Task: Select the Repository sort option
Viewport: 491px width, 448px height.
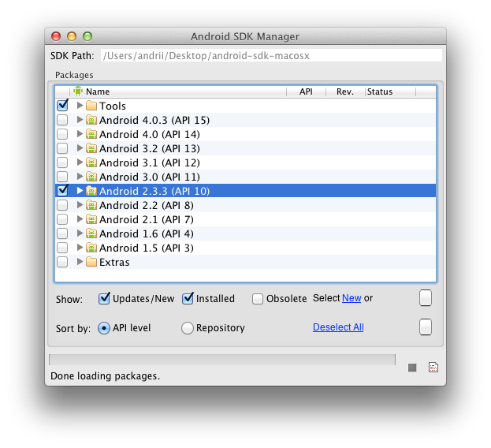Action: tap(188, 328)
